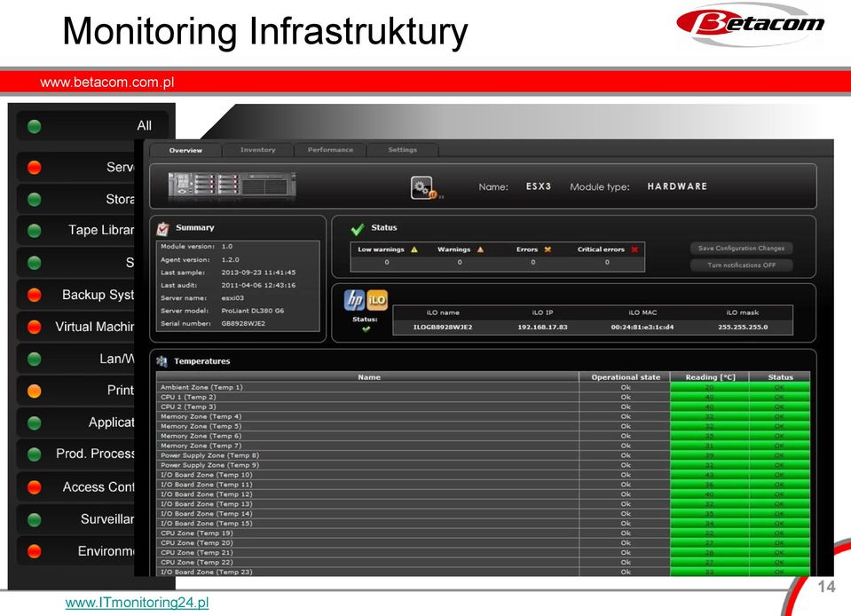Click the module name ESX3

pyautogui.click(x=539, y=186)
